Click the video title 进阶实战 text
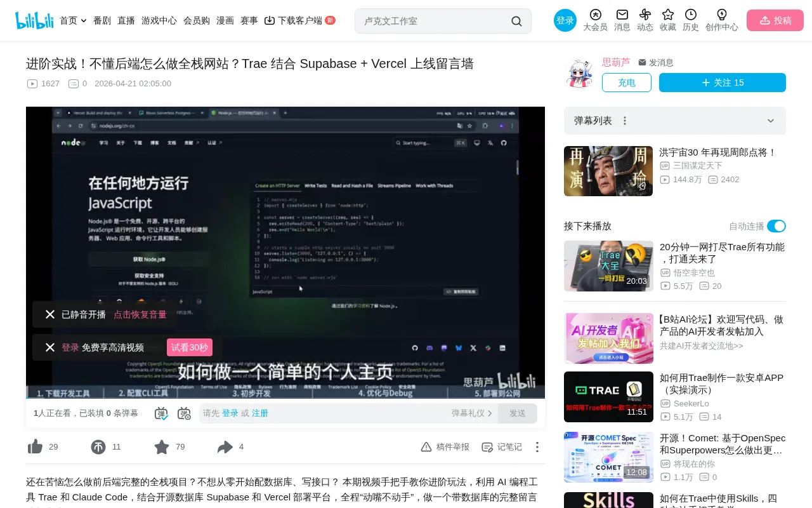This screenshot has height=508, width=812. click(x=250, y=63)
